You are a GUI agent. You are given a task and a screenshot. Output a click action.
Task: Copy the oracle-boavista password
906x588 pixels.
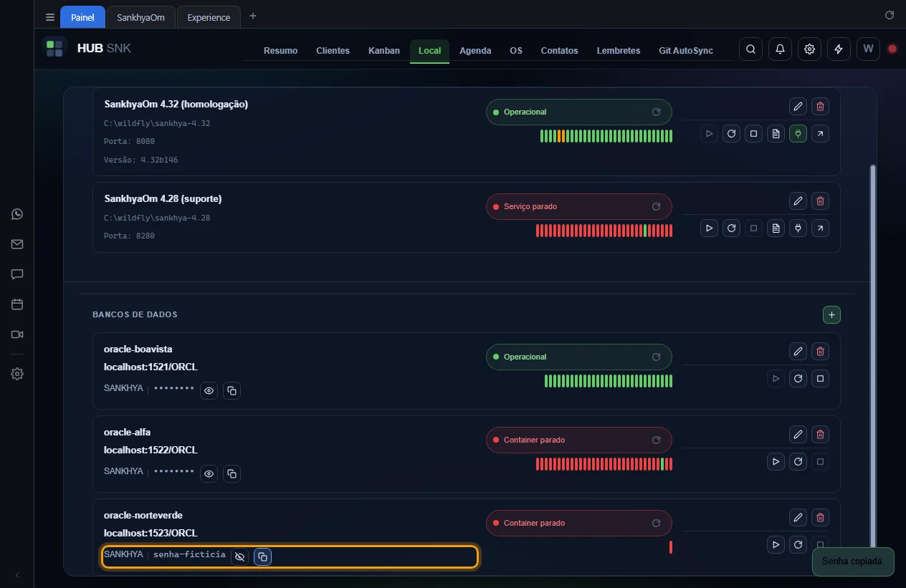click(x=232, y=391)
